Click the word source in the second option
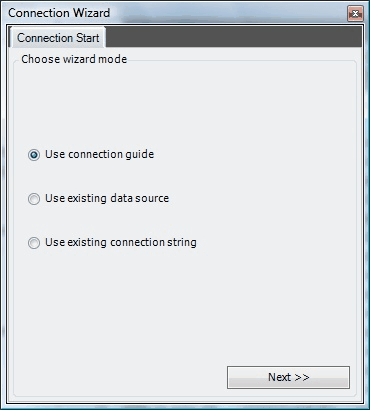Viewport: 370px width, 410px height. 152,199
